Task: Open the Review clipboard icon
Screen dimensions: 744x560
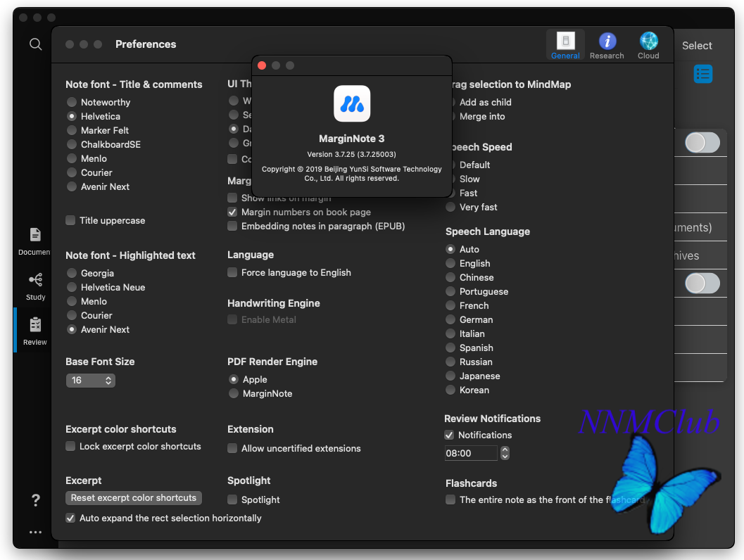Action: coord(36,325)
